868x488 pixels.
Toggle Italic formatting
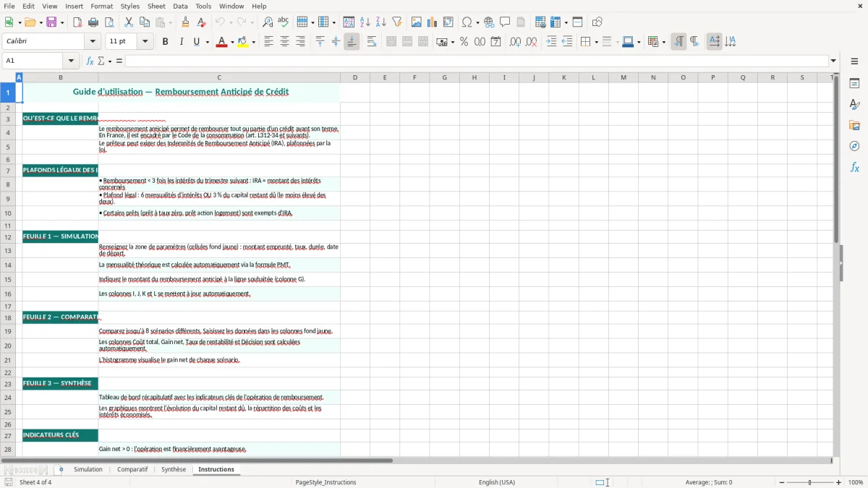pos(181,42)
